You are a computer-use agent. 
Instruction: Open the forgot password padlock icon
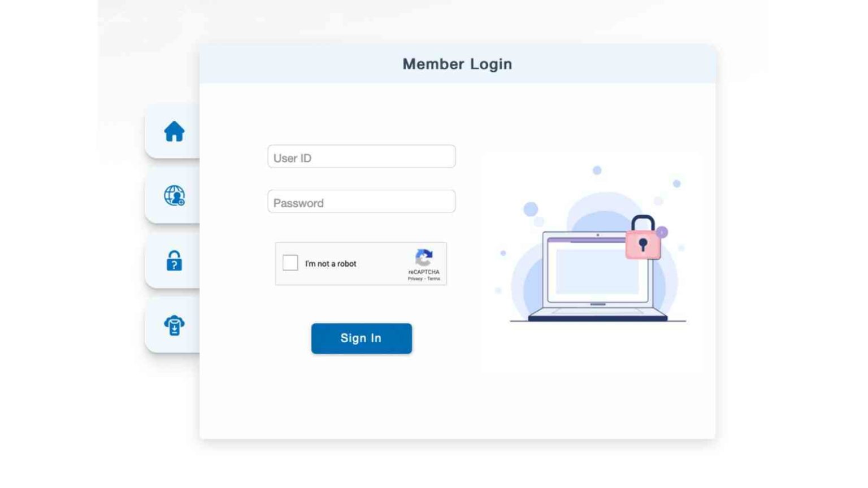[x=174, y=261]
